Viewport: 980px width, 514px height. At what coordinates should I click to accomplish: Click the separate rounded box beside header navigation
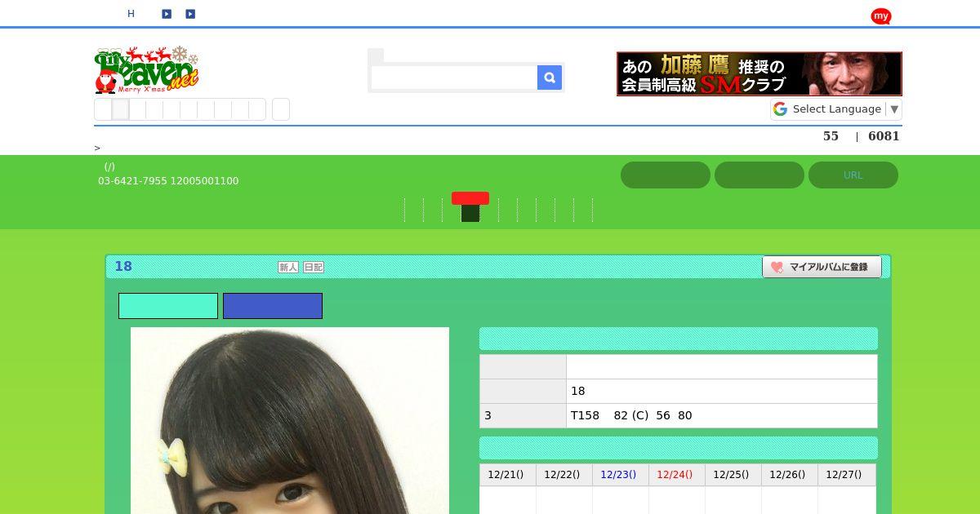[281, 109]
